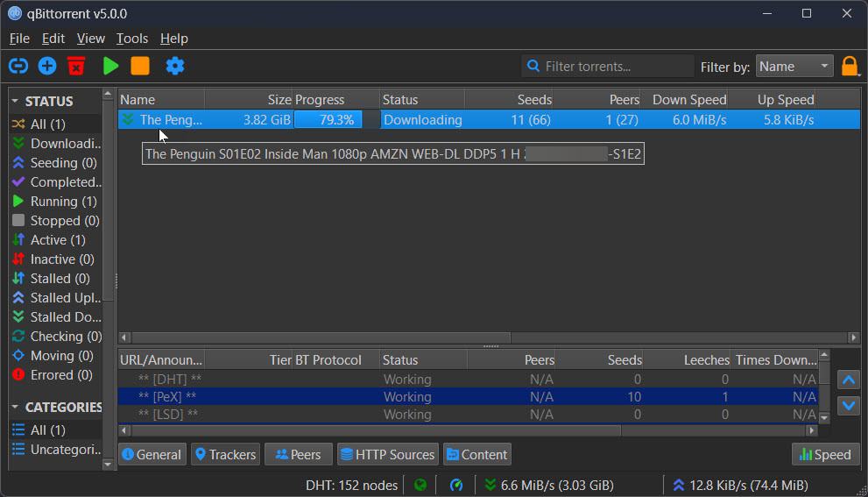
Task: Click the magnifier icon in filter box
Action: coord(533,66)
